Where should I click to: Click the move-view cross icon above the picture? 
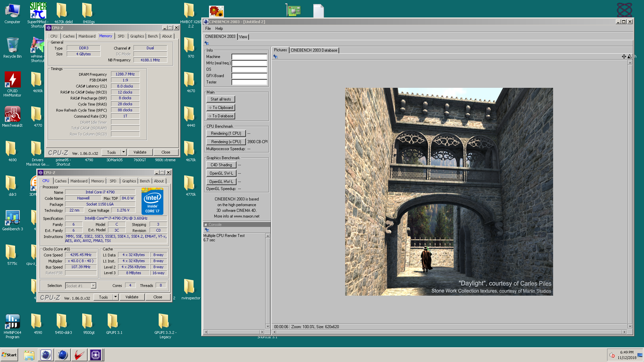coord(624,57)
